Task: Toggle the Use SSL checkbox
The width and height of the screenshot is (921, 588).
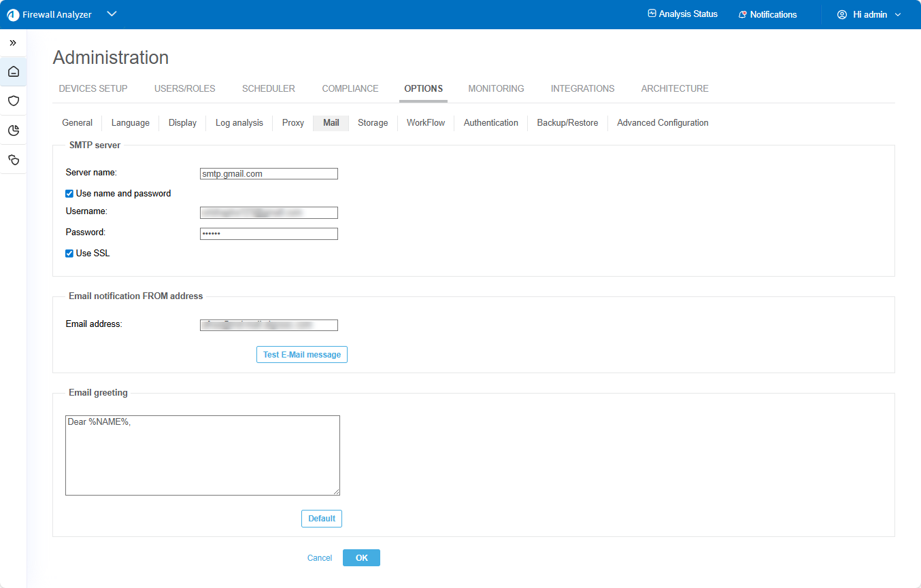Action: pos(69,254)
